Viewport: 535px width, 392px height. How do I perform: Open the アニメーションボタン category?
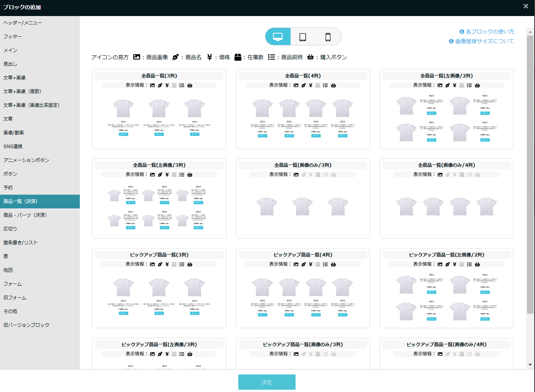coord(40,160)
